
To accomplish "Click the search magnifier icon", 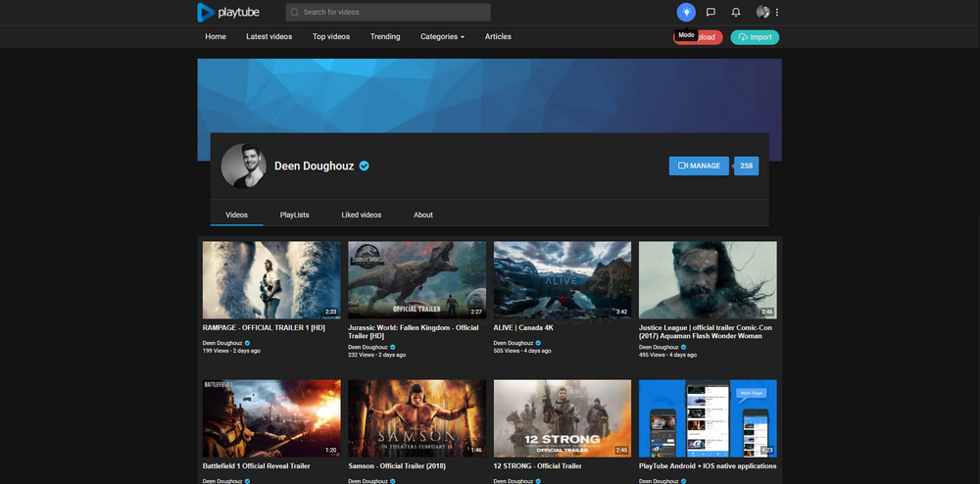I will pyautogui.click(x=294, y=12).
